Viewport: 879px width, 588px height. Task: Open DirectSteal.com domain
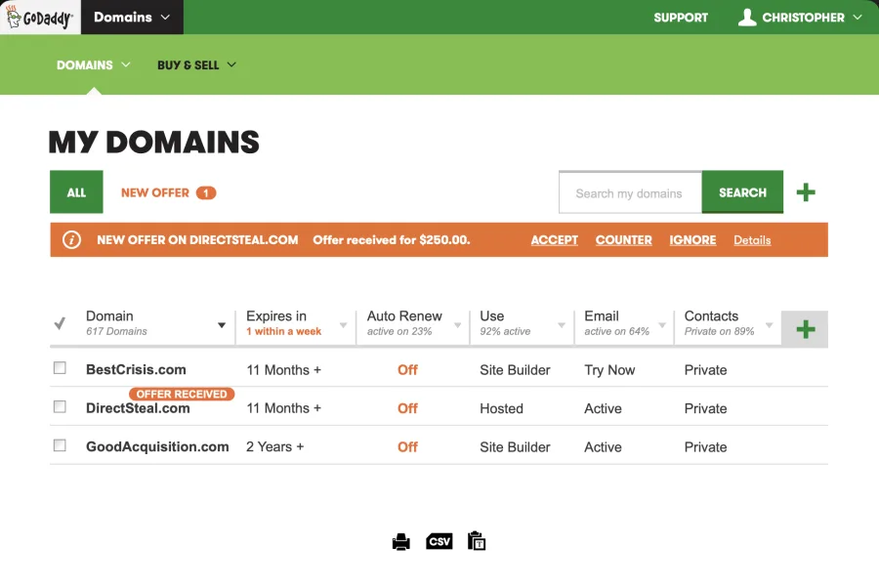point(138,408)
